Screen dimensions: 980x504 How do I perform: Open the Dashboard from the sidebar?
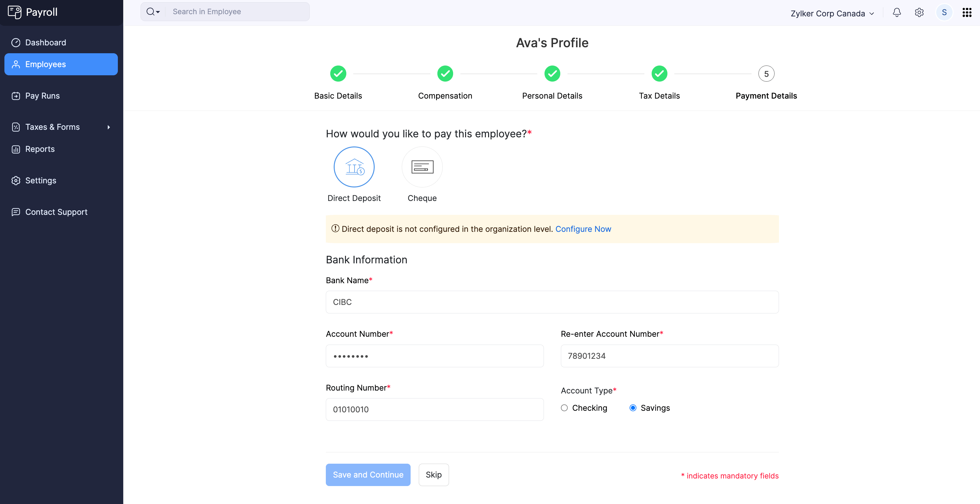pos(45,42)
